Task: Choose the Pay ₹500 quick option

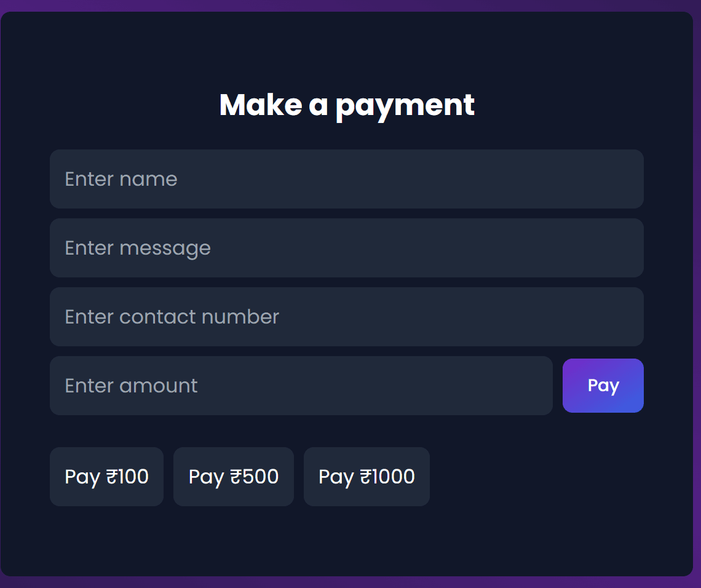Action: point(234,477)
